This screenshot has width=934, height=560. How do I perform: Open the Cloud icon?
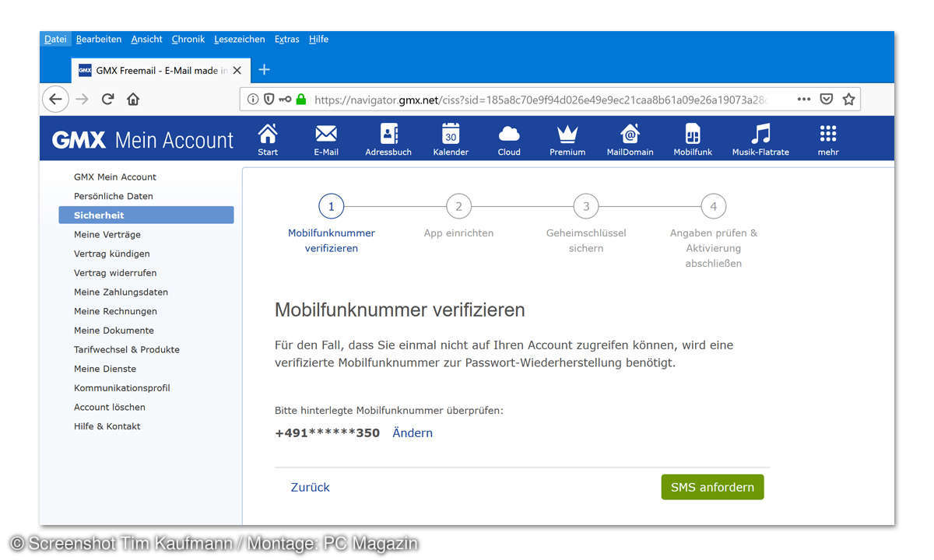point(509,134)
